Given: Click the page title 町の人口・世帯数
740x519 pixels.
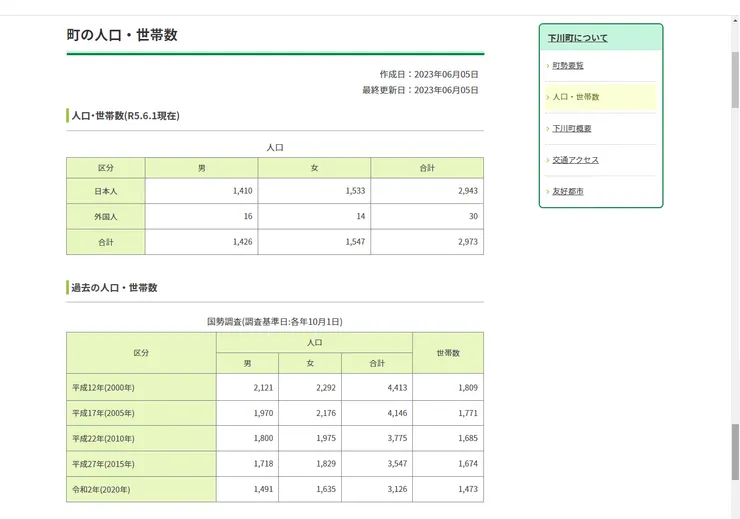Looking at the screenshot, I should [122, 35].
